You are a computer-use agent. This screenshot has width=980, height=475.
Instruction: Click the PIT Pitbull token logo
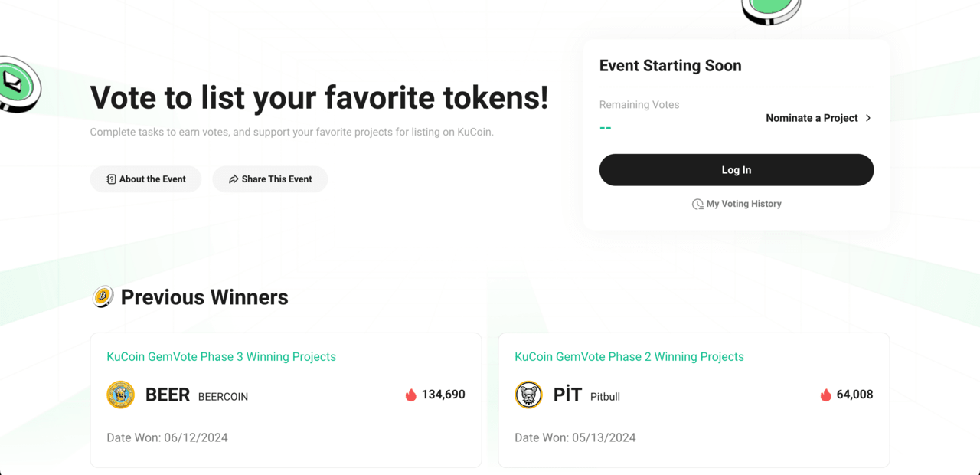point(528,395)
